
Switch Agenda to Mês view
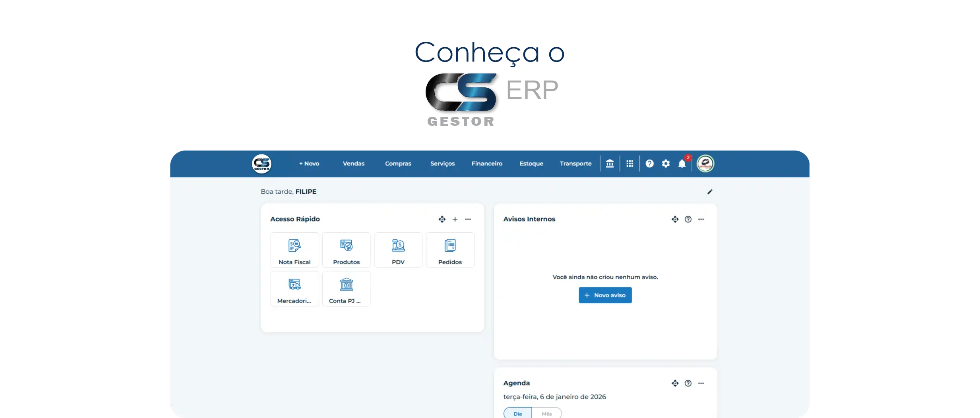pyautogui.click(x=546, y=413)
